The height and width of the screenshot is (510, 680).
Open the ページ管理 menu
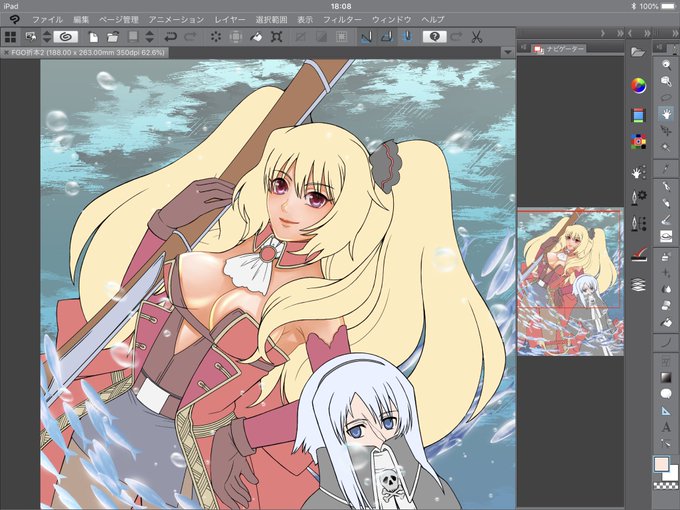[119, 20]
